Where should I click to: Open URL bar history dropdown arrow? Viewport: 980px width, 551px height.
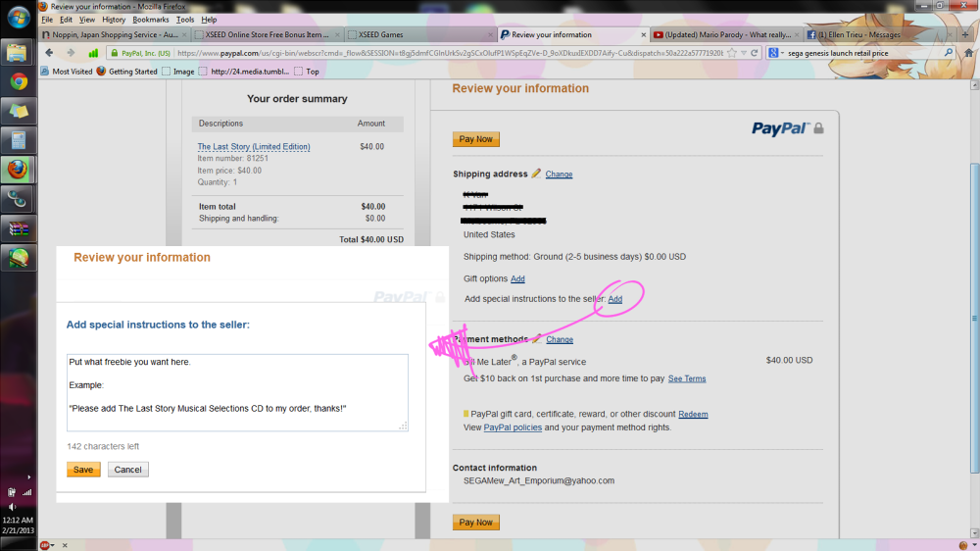click(x=743, y=53)
